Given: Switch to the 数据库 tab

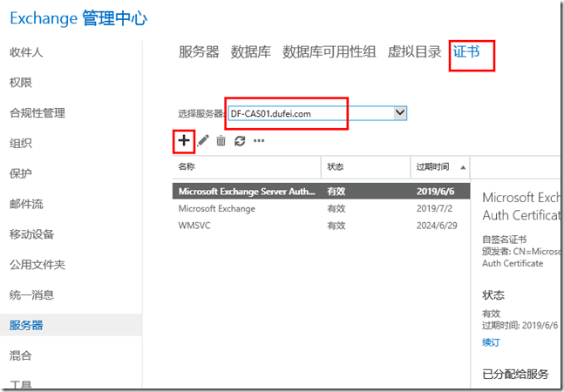Looking at the screenshot, I should click(251, 51).
